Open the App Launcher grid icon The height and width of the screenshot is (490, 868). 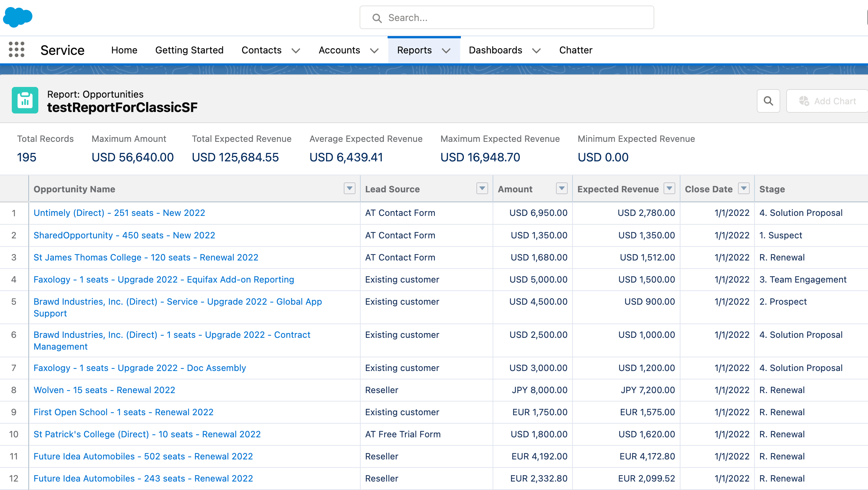coord(17,49)
